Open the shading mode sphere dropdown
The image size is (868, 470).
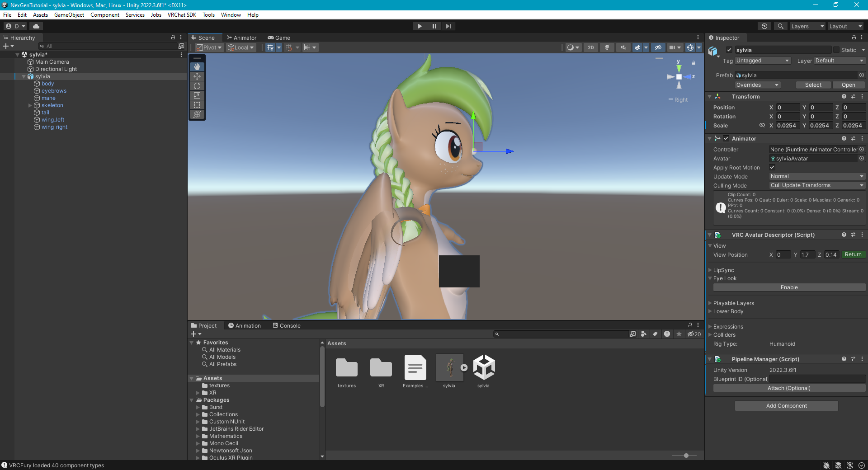pos(573,47)
